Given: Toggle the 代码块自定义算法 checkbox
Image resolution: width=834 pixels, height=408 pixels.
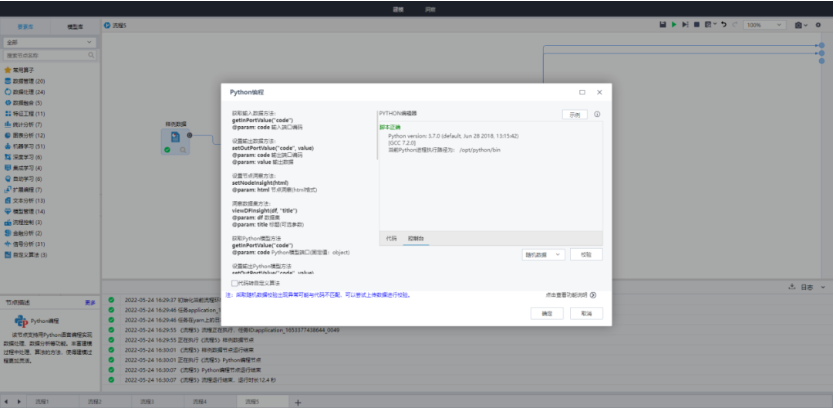Looking at the screenshot, I should 234,283.
